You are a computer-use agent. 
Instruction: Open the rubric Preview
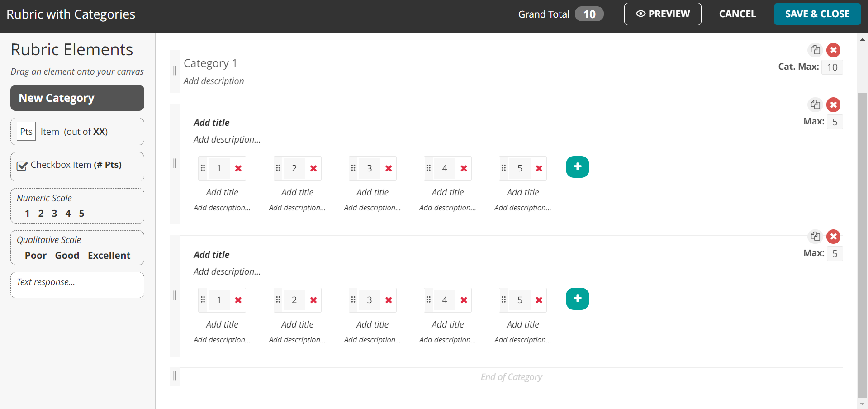point(662,14)
